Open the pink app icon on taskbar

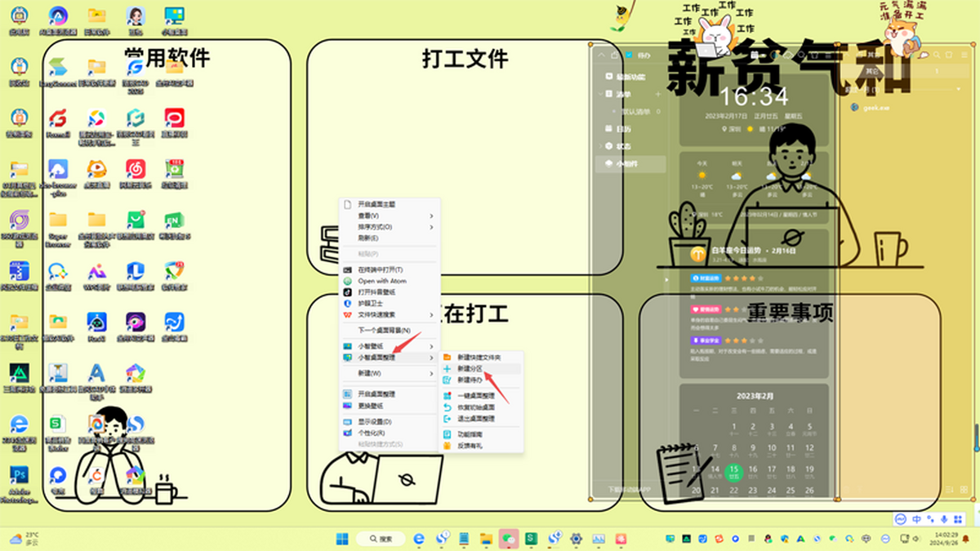pos(621,539)
